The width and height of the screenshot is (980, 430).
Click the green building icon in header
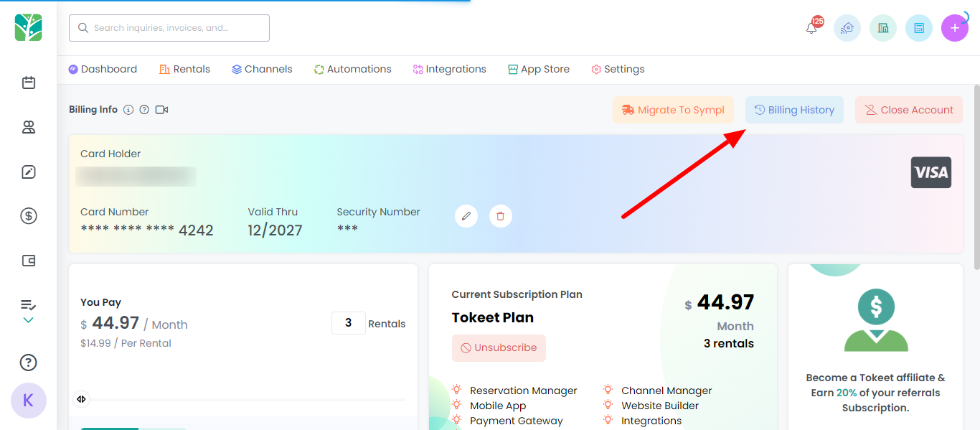883,28
